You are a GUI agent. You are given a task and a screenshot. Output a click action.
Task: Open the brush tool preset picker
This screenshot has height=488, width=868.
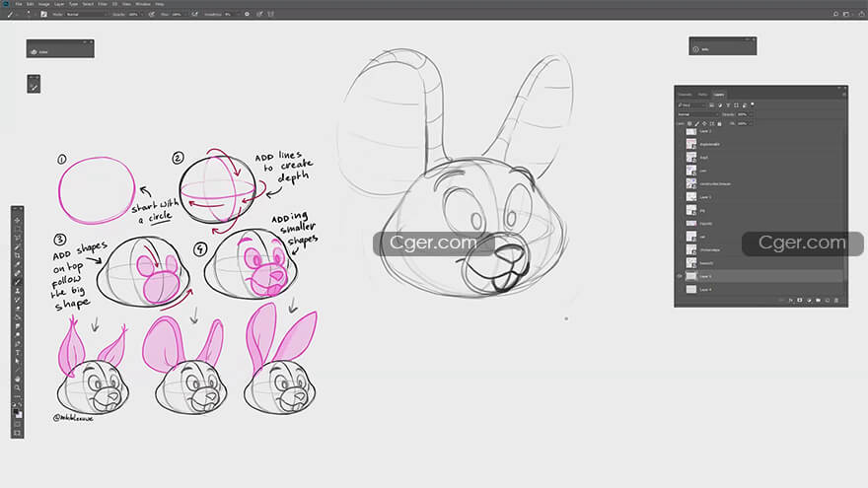point(11,15)
